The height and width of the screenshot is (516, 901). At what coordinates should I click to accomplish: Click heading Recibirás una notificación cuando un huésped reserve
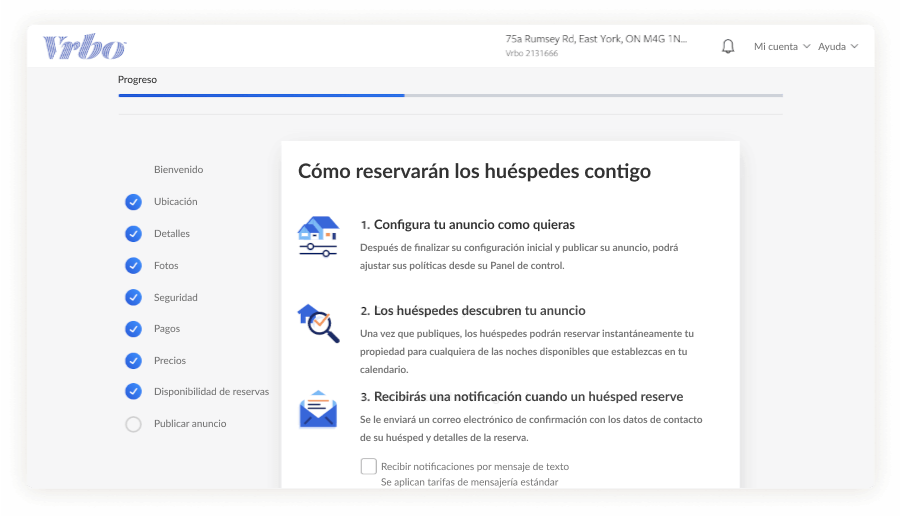[x=522, y=397]
